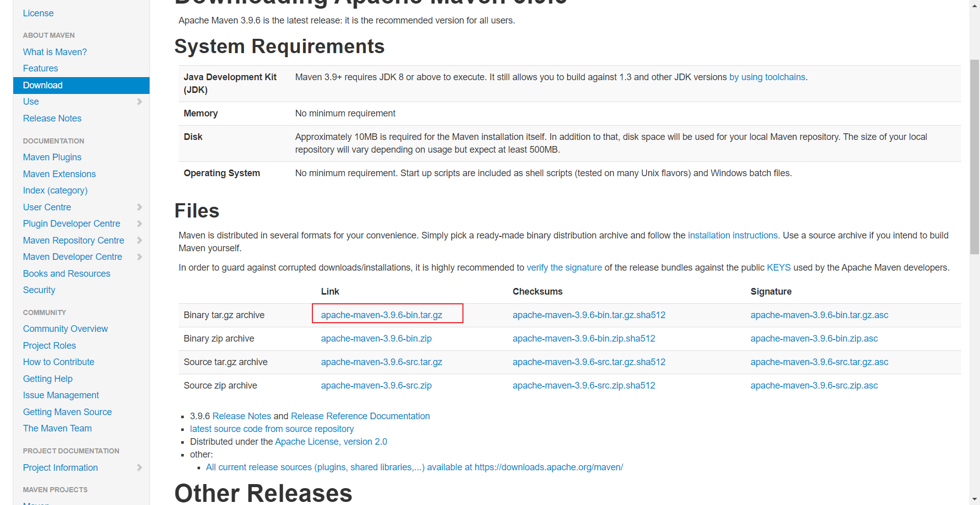Expand Project Information chevron
The image size is (980, 505).
click(139, 468)
